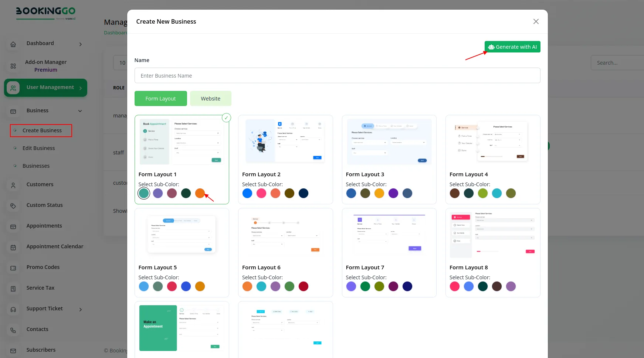Select the Form Layout 1 thumbnail

pos(182,142)
